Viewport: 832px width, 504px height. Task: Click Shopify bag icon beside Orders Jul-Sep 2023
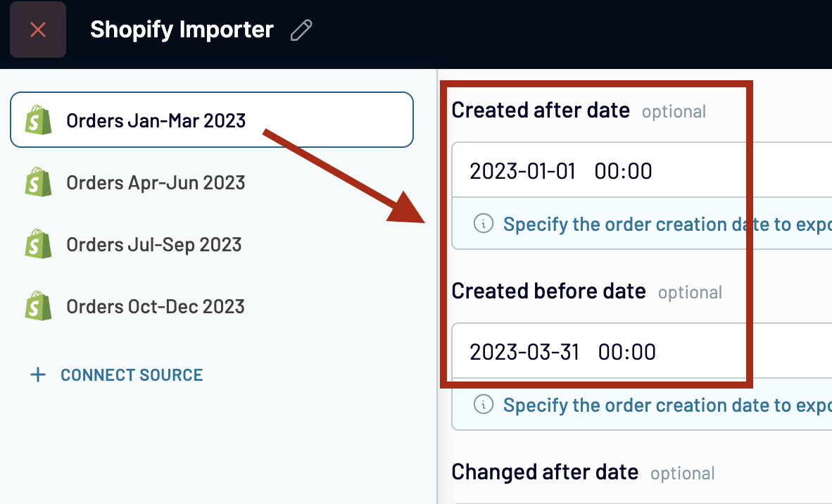[x=39, y=244]
